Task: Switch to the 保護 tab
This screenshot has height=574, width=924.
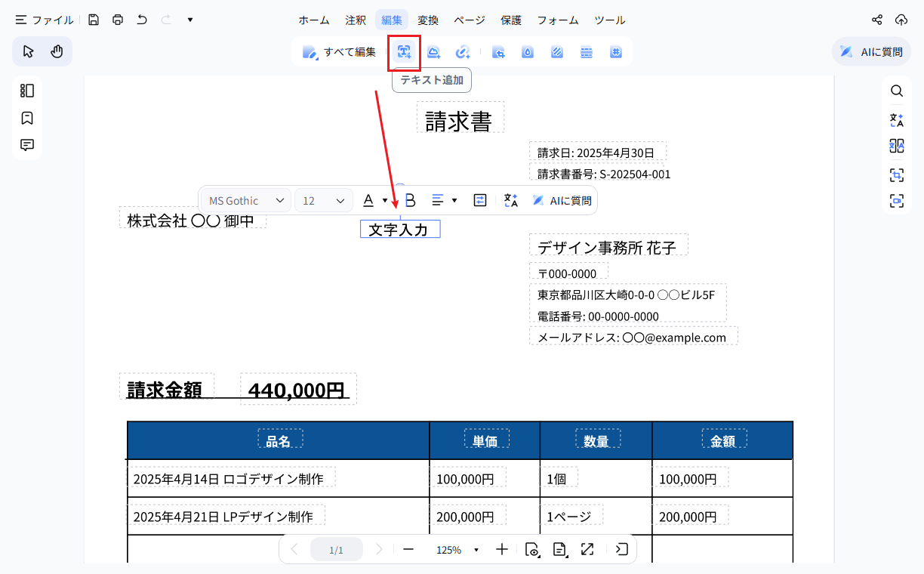Action: pyautogui.click(x=511, y=20)
